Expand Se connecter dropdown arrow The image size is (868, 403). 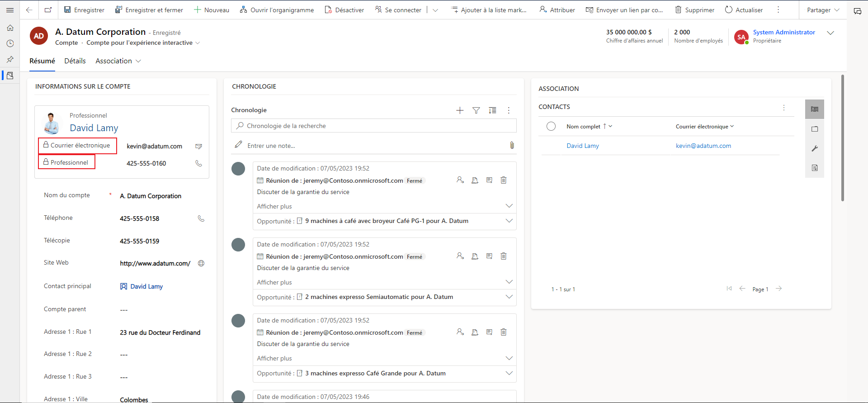(435, 10)
